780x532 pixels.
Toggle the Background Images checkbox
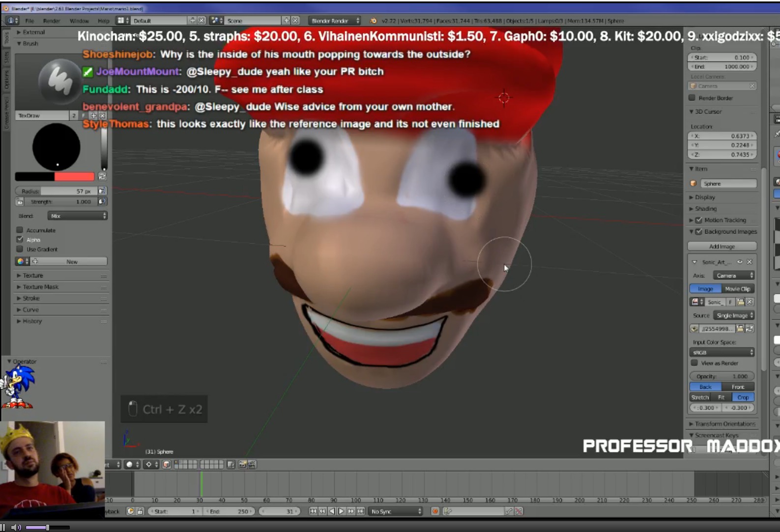[x=698, y=231]
